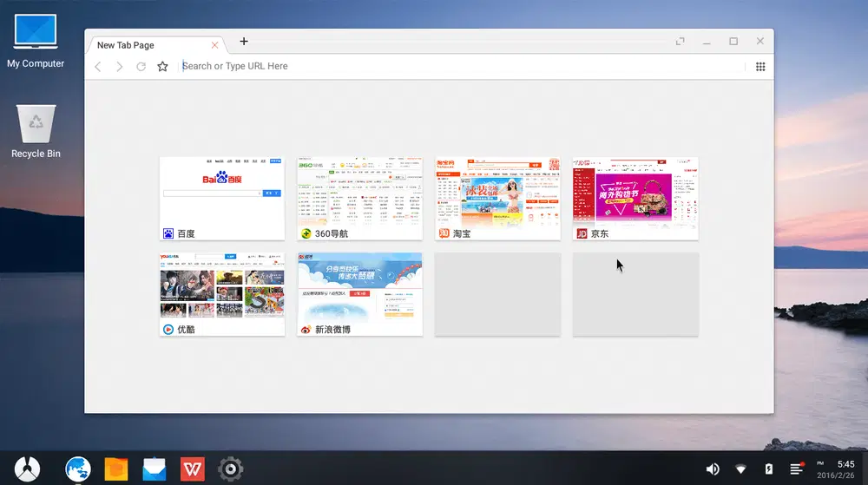Click the browser forward arrow

click(119, 66)
